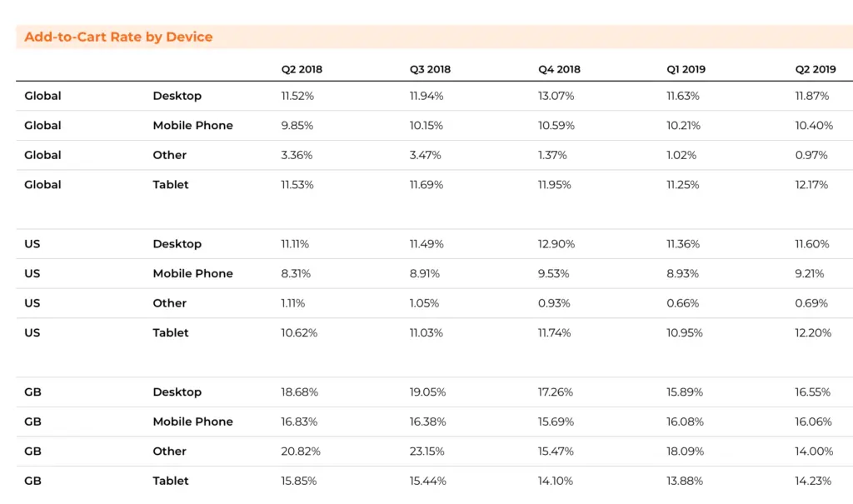Viewport: 853px width, 504px height.
Task: Select the Q2 2018 column header
Action: 302,69
